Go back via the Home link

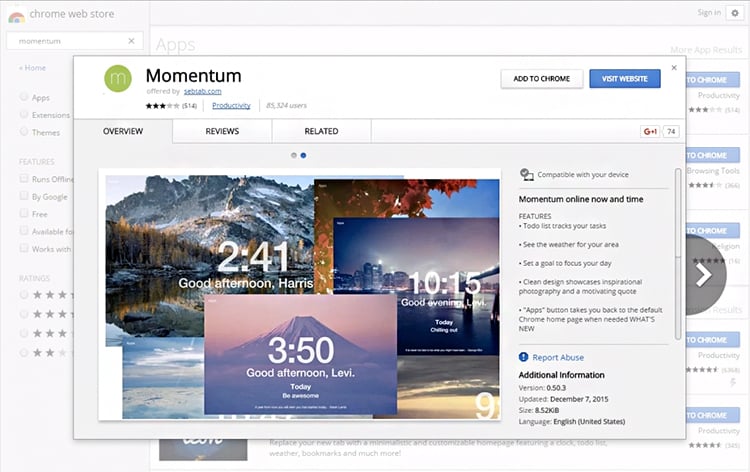(32, 68)
